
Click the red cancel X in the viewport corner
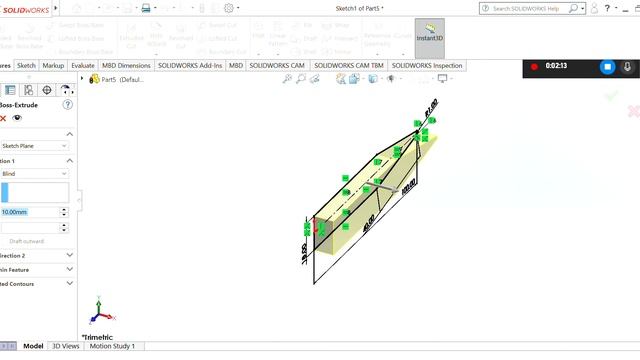634,111
